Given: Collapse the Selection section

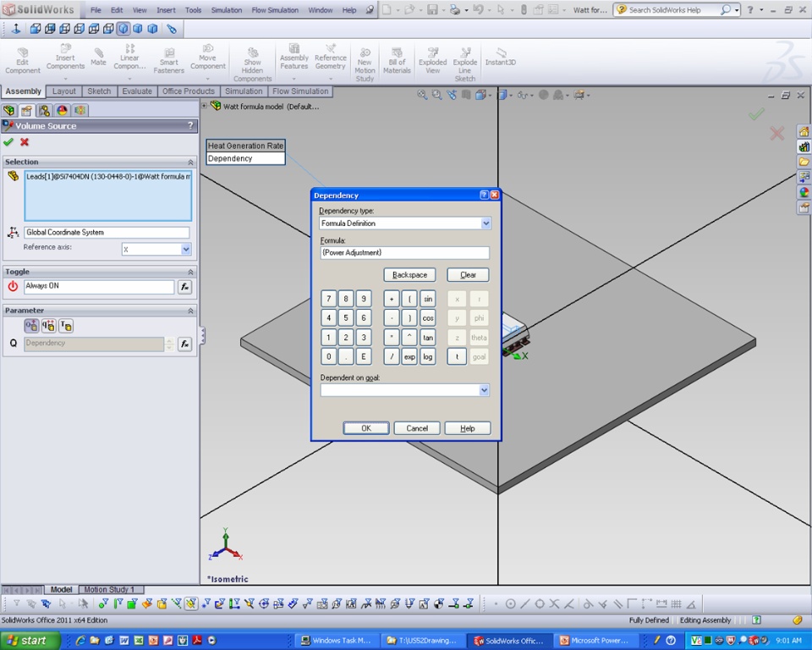Looking at the screenshot, I should [x=190, y=162].
